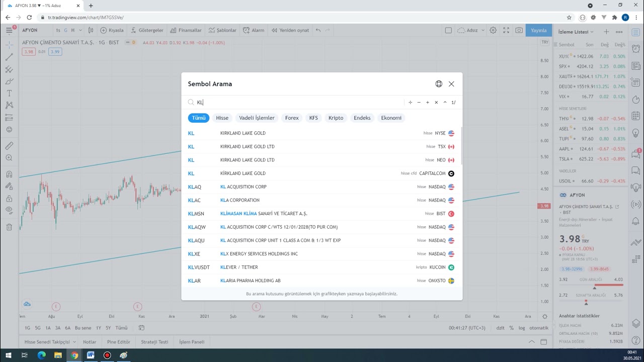Click the undo arrow in toolbar
644x362 pixels.
[x=318, y=30]
